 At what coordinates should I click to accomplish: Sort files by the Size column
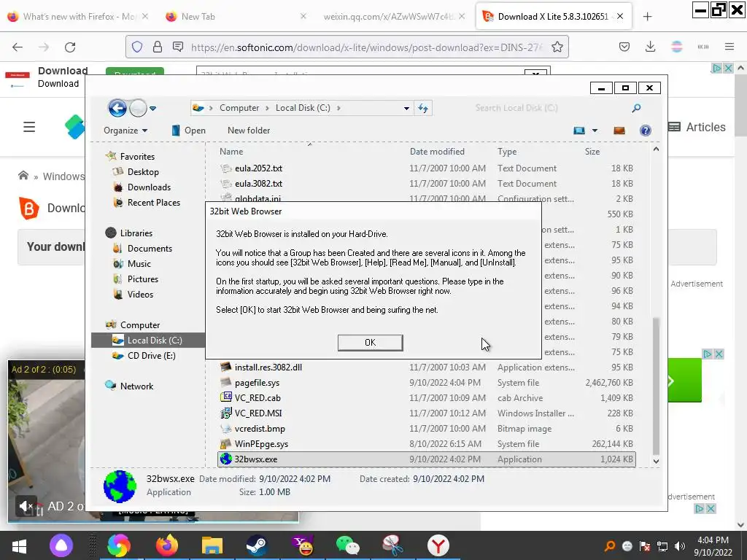click(592, 152)
